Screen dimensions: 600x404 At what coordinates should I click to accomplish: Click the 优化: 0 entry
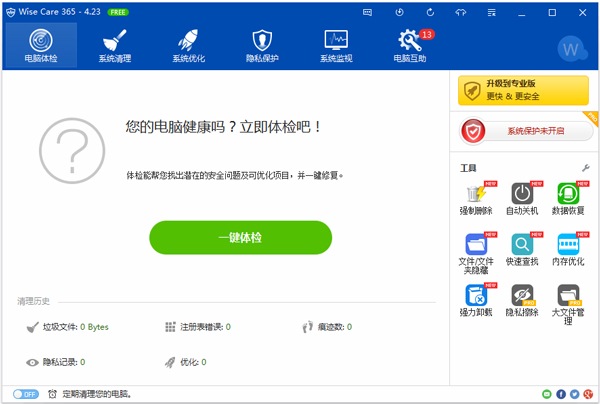pyautogui.click(x=186, y=362)
